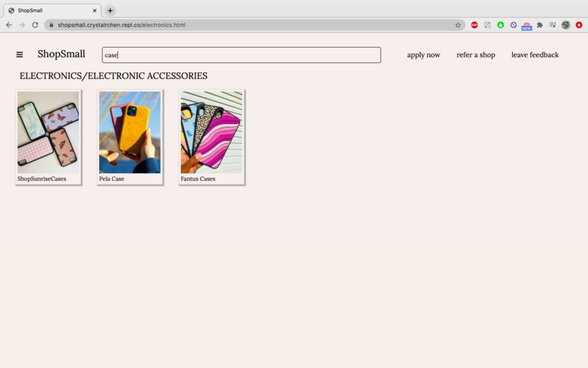Focus the search box containing 'case'

[241, 55]
